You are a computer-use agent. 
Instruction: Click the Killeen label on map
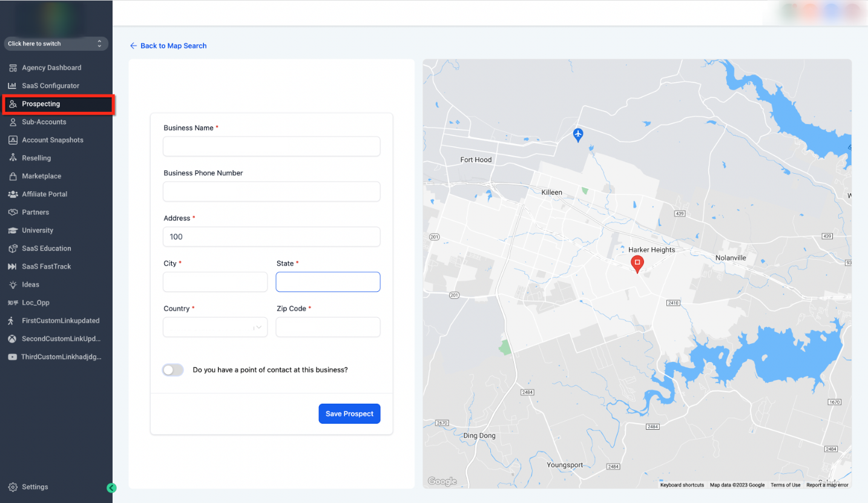[x=551, y=192]
